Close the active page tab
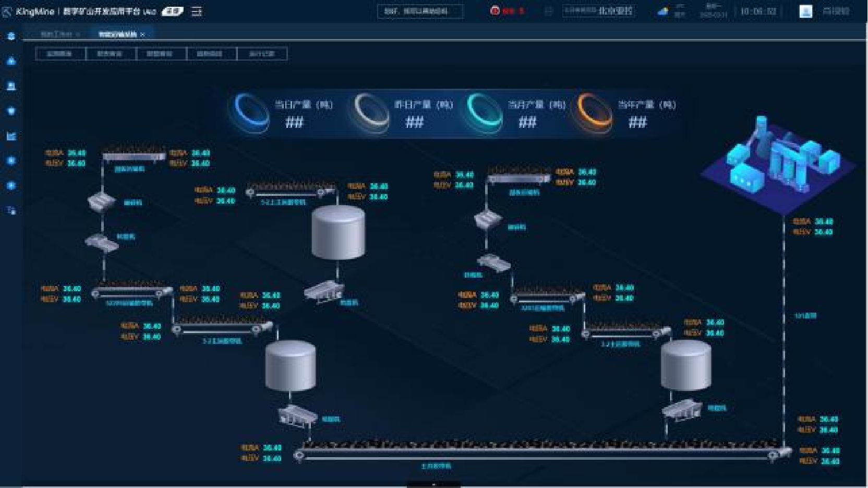 (x=142, y=35)
